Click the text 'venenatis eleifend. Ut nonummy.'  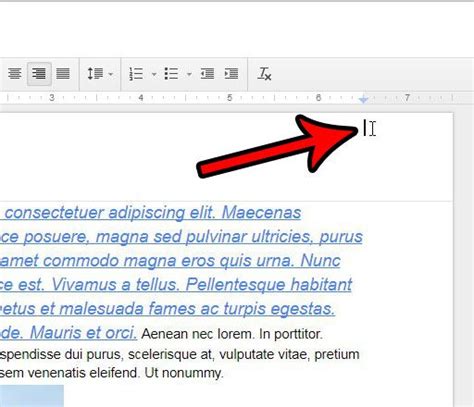click(125, 373)
